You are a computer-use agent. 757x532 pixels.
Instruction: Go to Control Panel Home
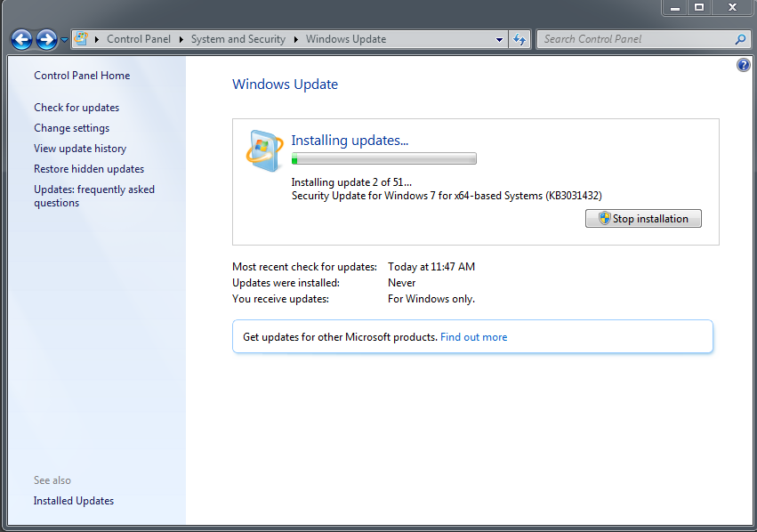click(82, 76)
